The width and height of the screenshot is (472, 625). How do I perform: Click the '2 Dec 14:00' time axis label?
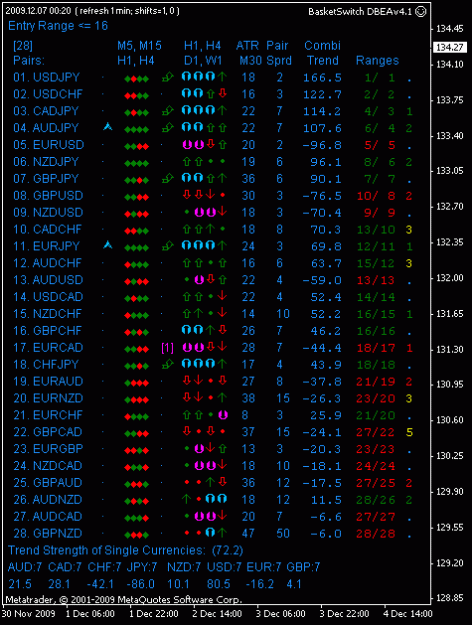[x=217, y=614]
